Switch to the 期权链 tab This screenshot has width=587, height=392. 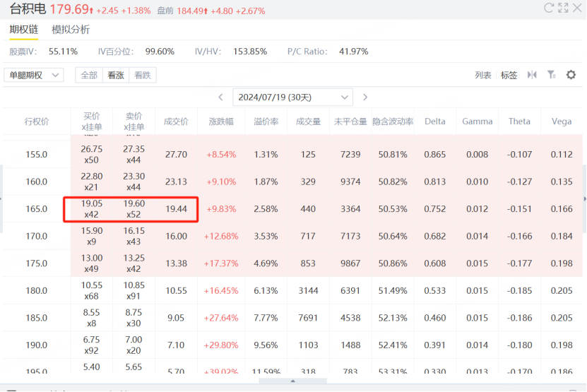coord(23,30)
